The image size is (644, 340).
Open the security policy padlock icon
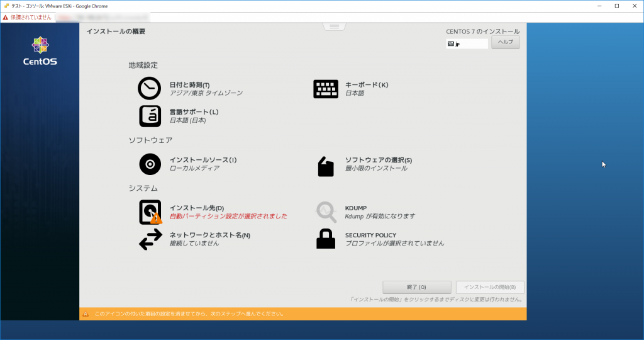click(x=326, y=239)
